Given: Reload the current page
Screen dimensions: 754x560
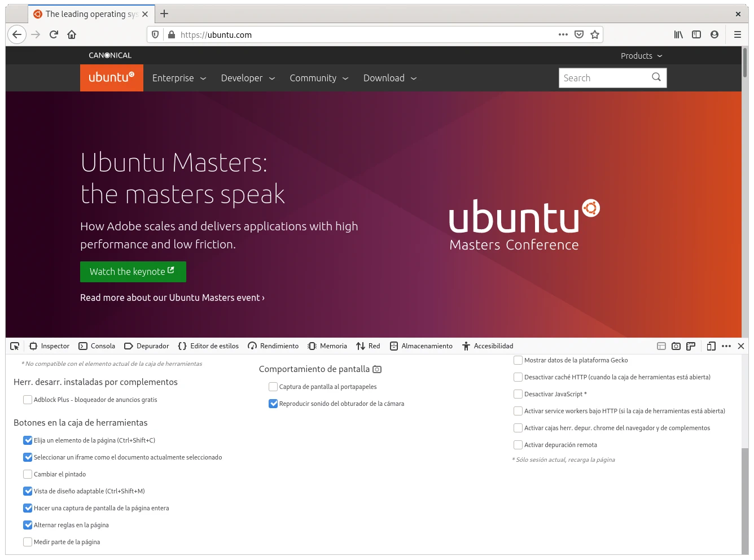Looking at the screenshot, I should click(54, 34).
